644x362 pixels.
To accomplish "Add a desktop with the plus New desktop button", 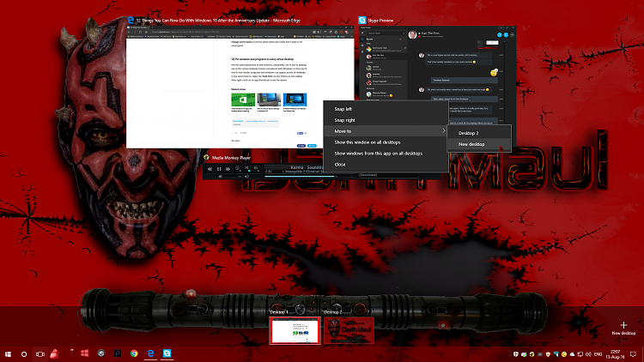I will tap(623, 328).
